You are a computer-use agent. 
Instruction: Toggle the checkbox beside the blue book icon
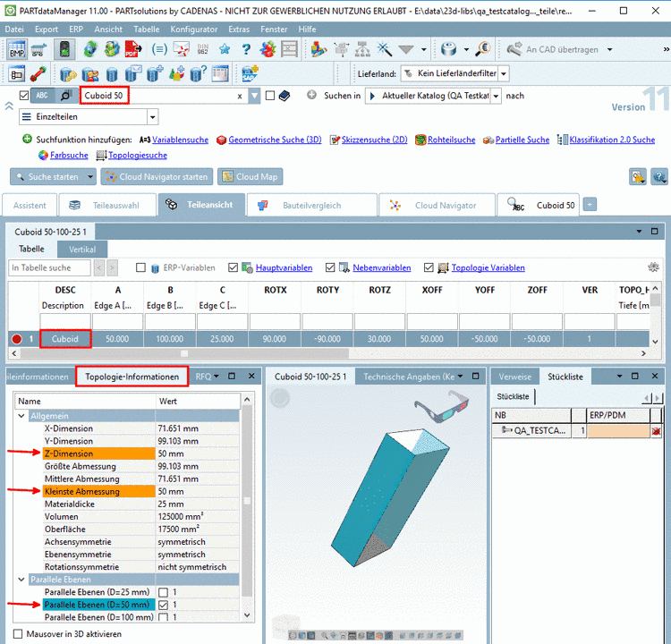(270, 96)
